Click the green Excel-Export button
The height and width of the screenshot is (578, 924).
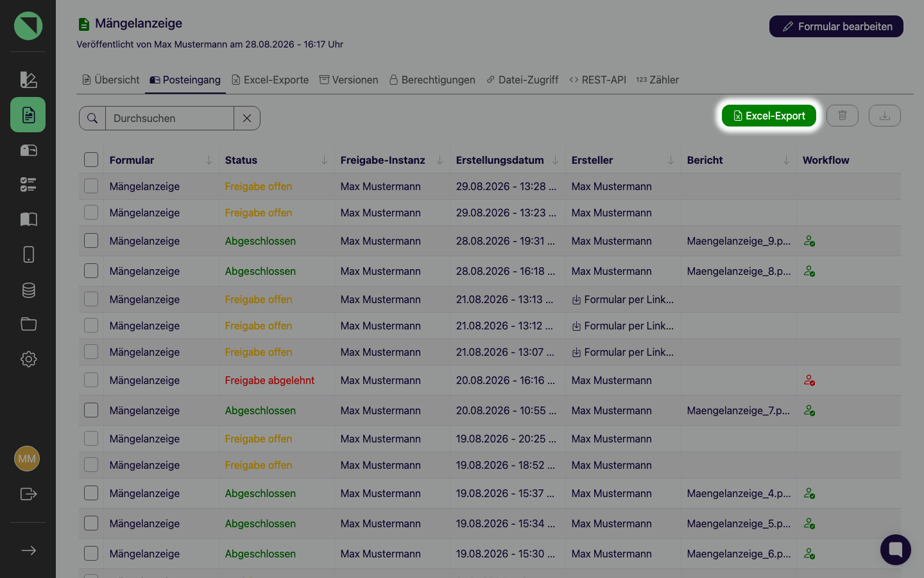click(769, 116)
